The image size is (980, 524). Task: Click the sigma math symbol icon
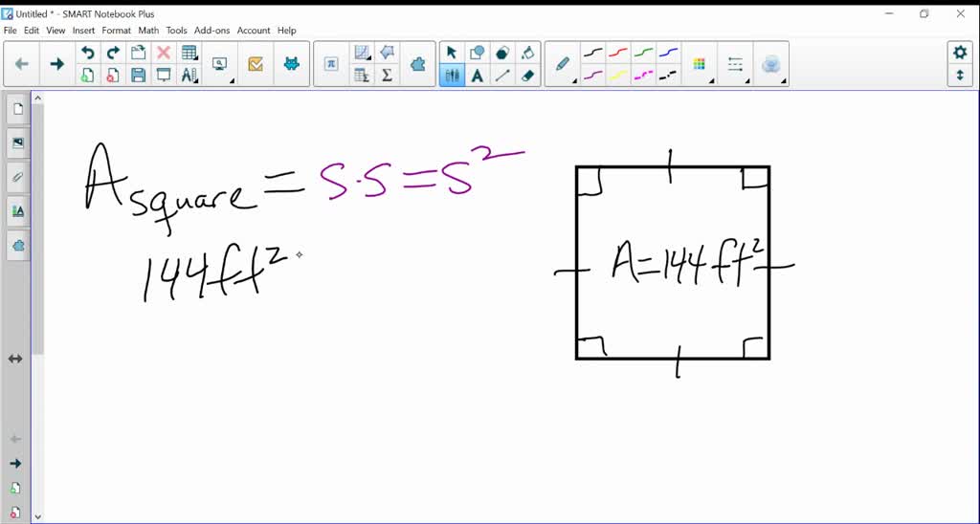(387, 76)
